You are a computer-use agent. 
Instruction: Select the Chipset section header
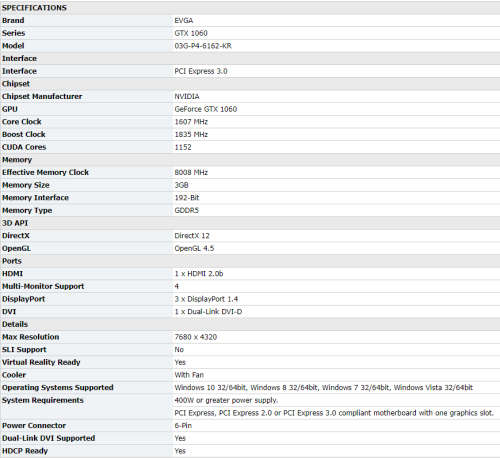coord(16,84)
